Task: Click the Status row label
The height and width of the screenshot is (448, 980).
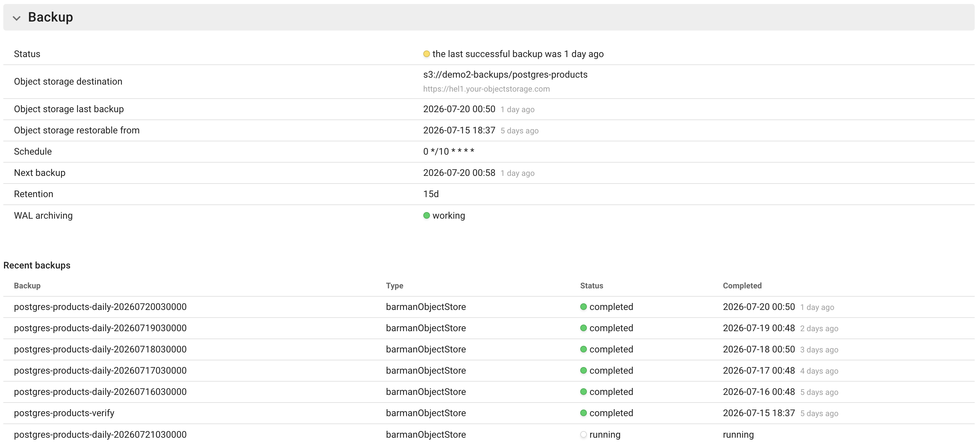Action: 27,54
